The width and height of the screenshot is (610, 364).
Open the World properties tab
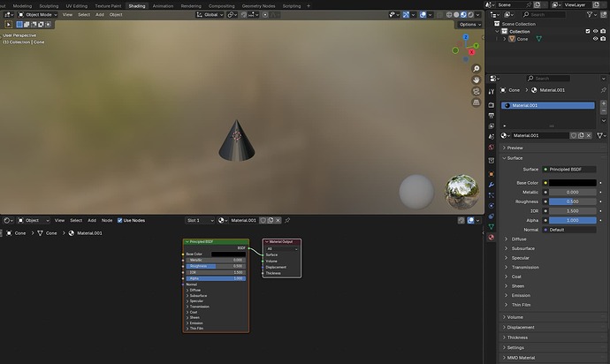point(492,148)
